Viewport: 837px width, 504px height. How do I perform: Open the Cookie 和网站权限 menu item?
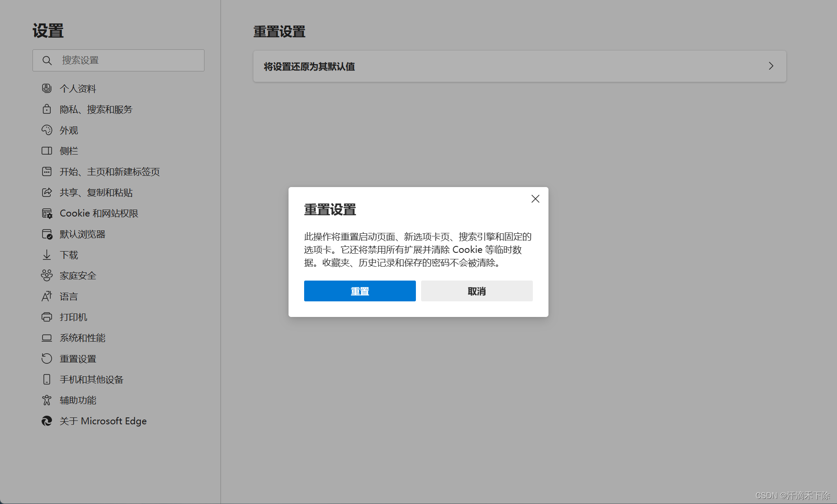coord(99,213)
